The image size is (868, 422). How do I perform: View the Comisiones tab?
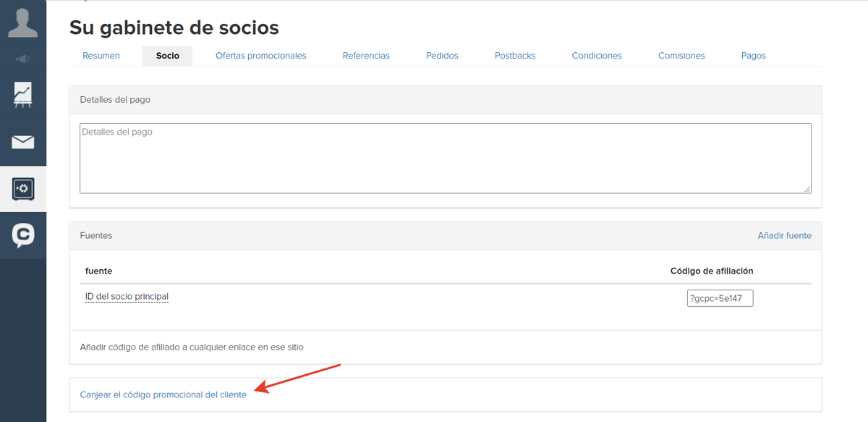(x=681, y=56)
